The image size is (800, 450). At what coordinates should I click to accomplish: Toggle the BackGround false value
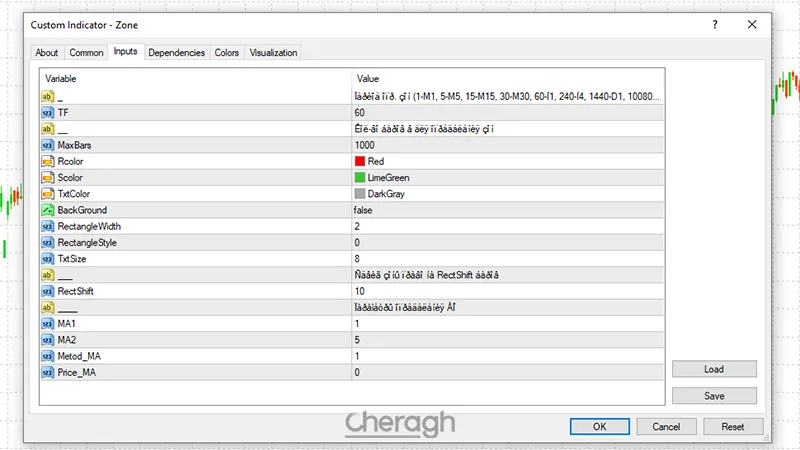tap(506, 210)
